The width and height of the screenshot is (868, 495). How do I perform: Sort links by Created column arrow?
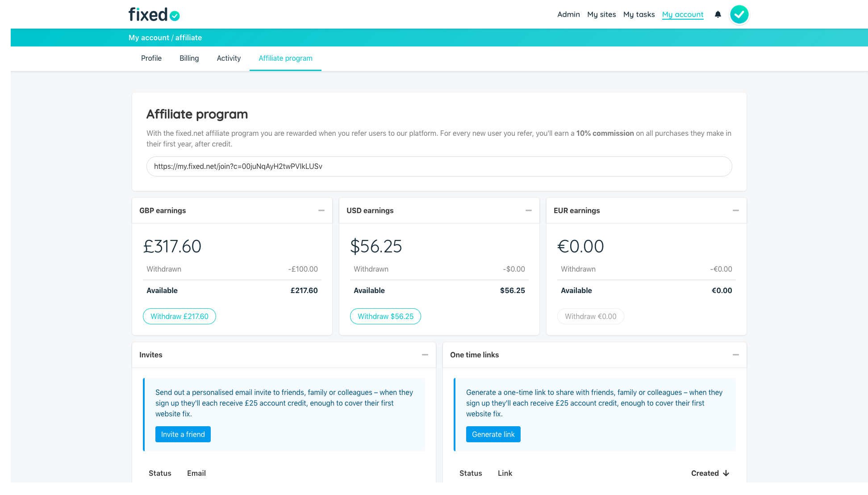(726, 473)
